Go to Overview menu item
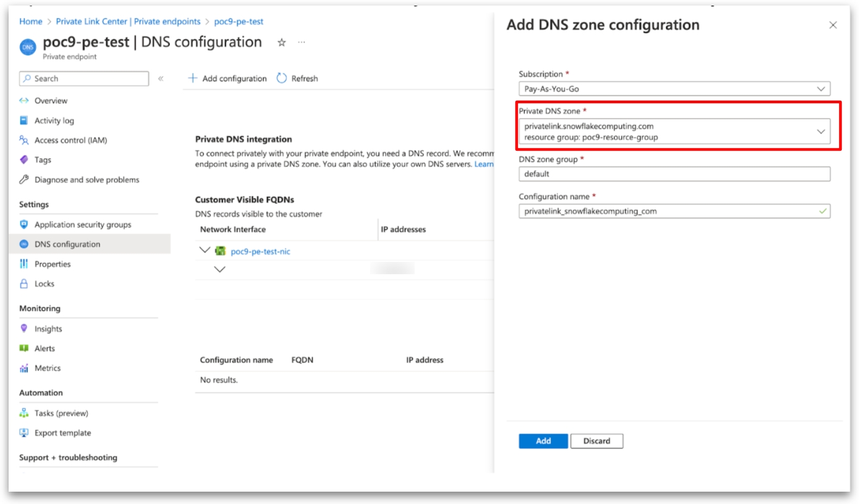This screenshot has width=859, height=504. click(x=51, y=101)
